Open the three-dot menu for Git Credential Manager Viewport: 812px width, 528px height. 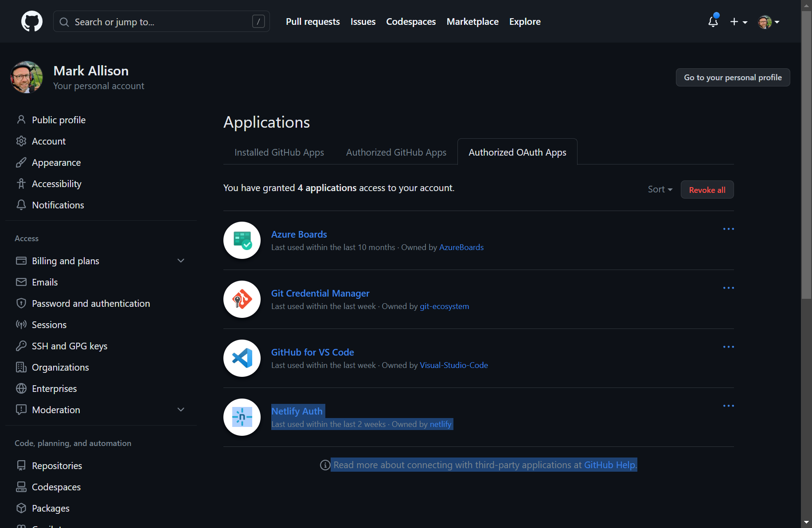click(728, 288)
